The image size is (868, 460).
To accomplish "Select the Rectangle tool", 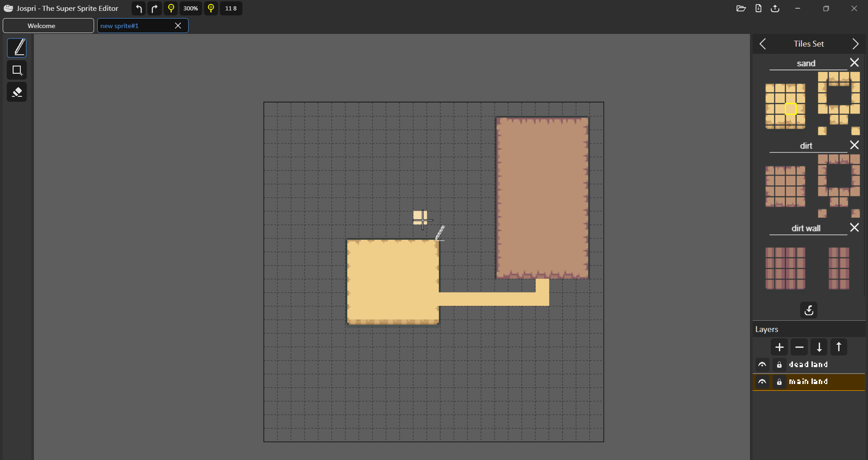I will tap(17, 70).
